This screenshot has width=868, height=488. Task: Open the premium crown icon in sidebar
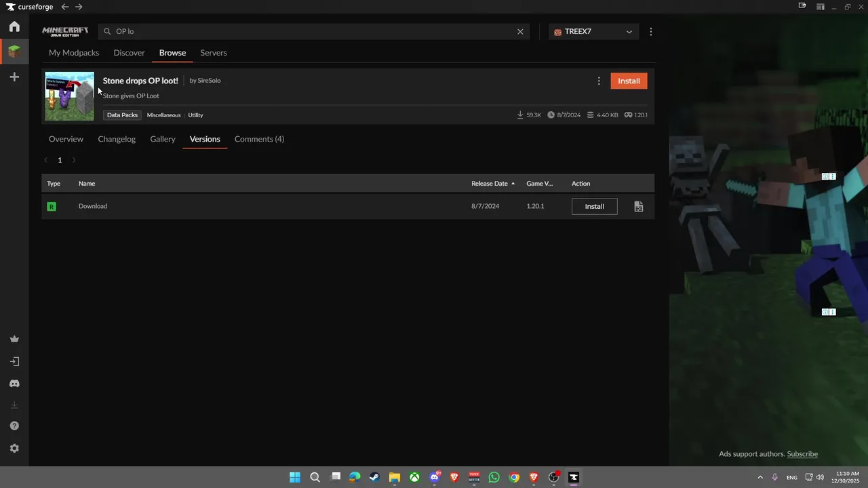14,339
